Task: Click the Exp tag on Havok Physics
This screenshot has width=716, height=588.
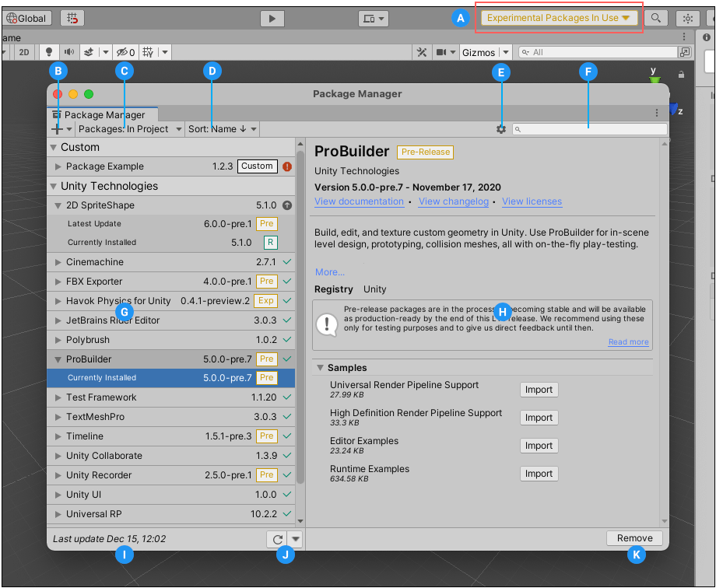Action: coord(266,300)
